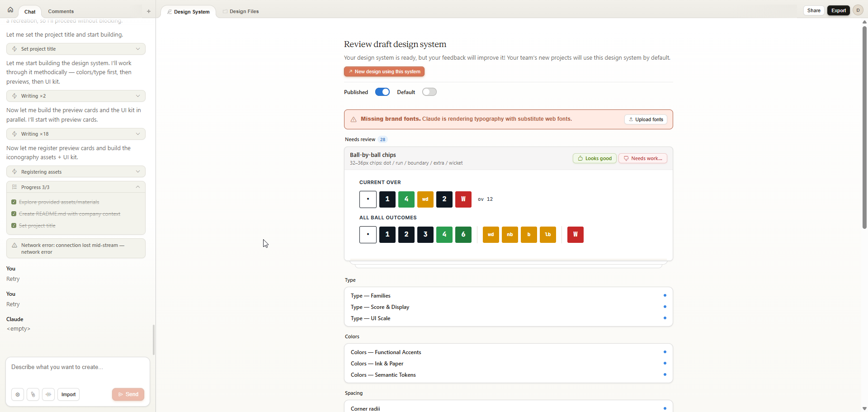Image resolution: width=868 pixels, height=412 pixels.
Task: Click the warning icon in Missing brand fonts banner
Action: 354,119
